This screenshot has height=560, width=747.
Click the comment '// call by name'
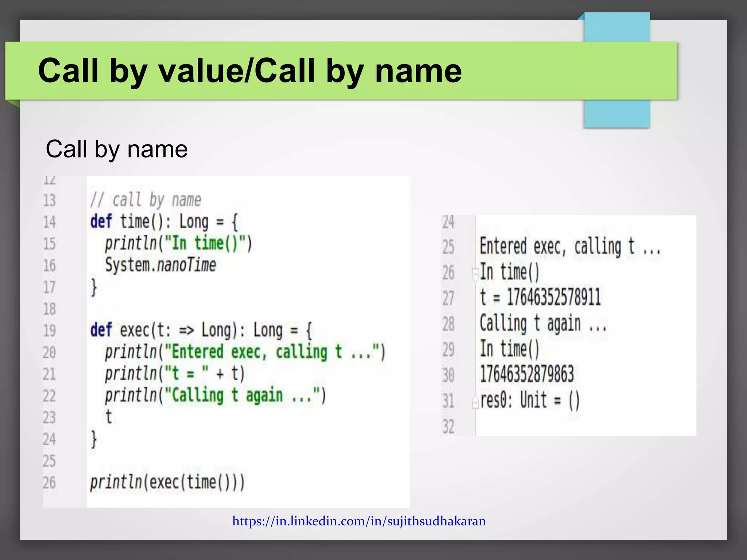coord(146,200)
